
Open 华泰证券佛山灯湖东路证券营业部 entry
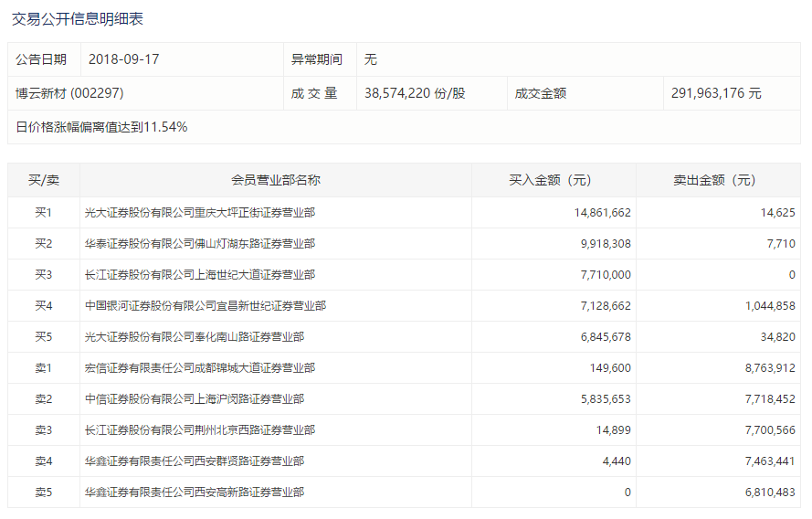tap(200, 244)
